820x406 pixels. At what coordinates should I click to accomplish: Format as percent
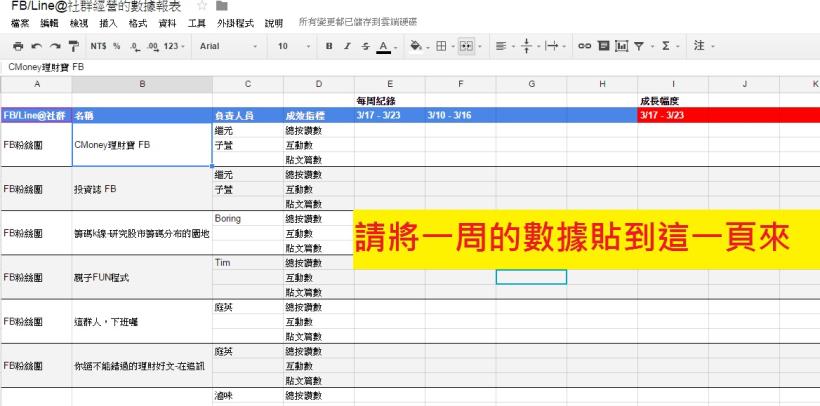(117, 46)
